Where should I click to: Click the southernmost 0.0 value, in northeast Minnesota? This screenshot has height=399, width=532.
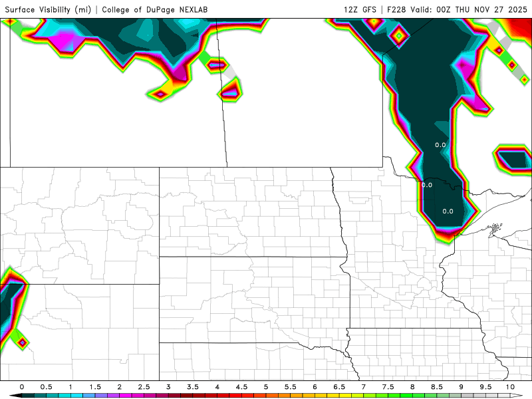[x=448, y=211]
